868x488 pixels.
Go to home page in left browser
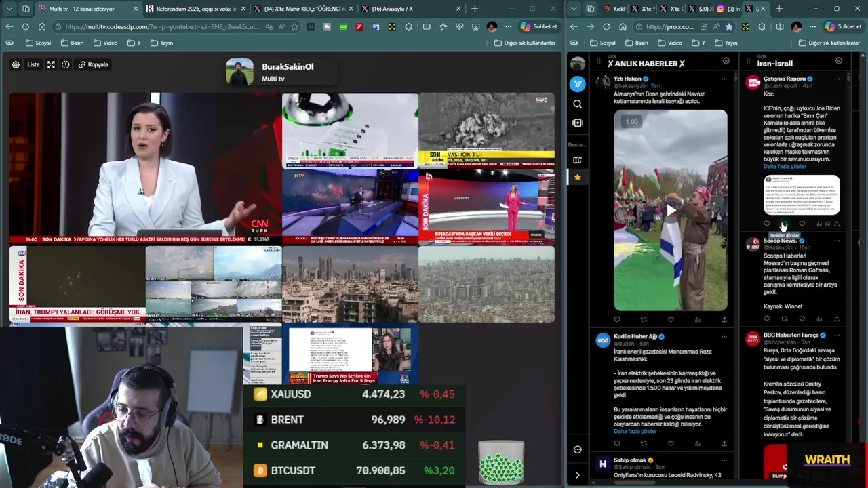pyautogui.click(x=41, y=26)
